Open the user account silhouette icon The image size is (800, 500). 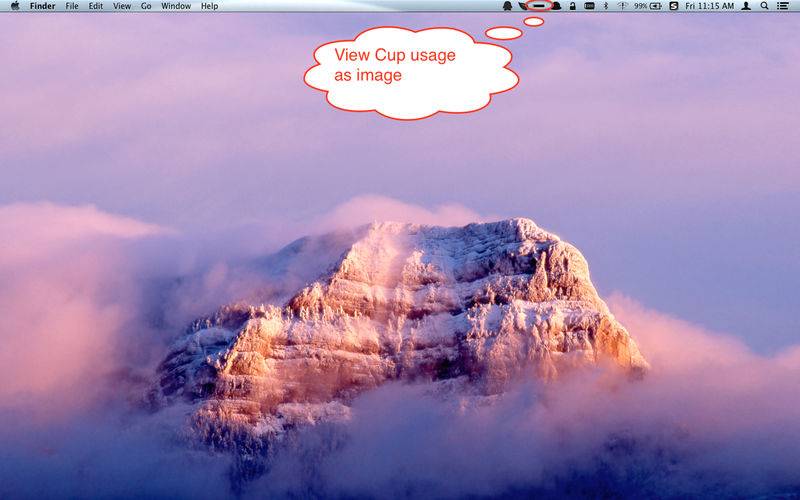pos(746,6)
